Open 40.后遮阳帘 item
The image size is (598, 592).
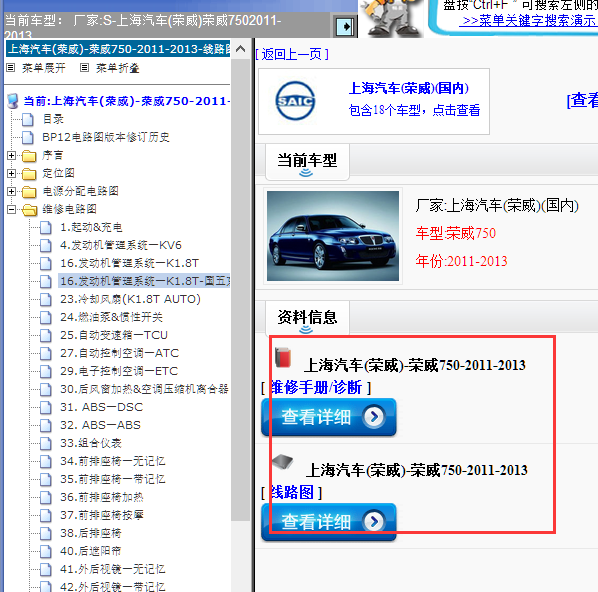click(91, 551)
